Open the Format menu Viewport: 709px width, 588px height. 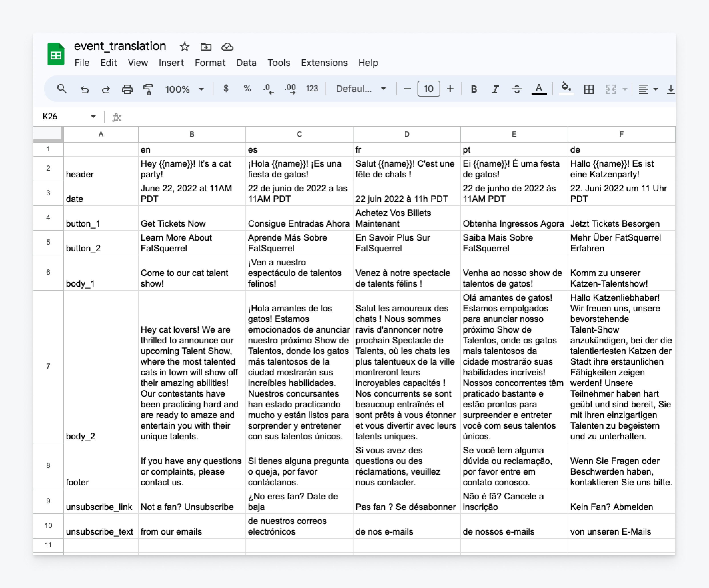[210, 63]
